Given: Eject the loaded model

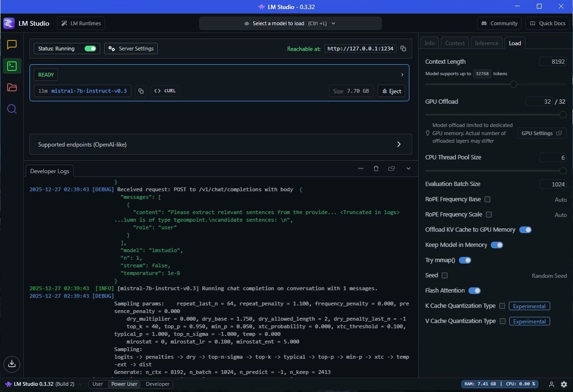Looking at the screenshot, I should tap(391, 91).
